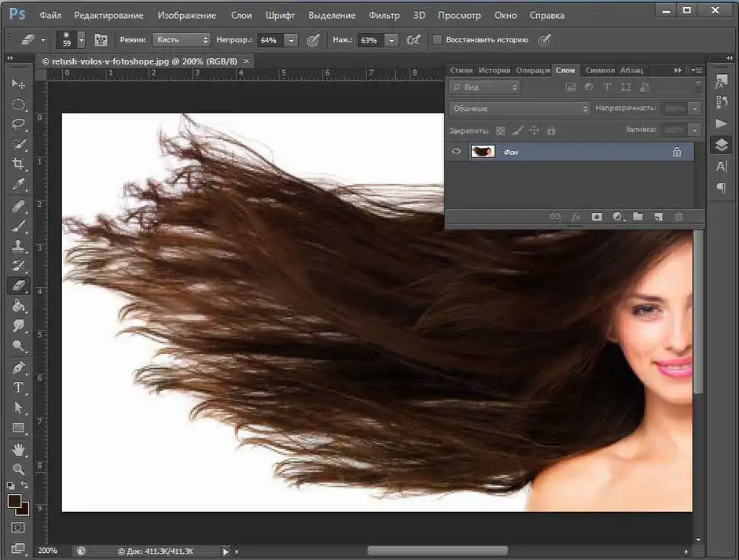Click the Фон layer thumbnail
739x560 pixels.
483,151
